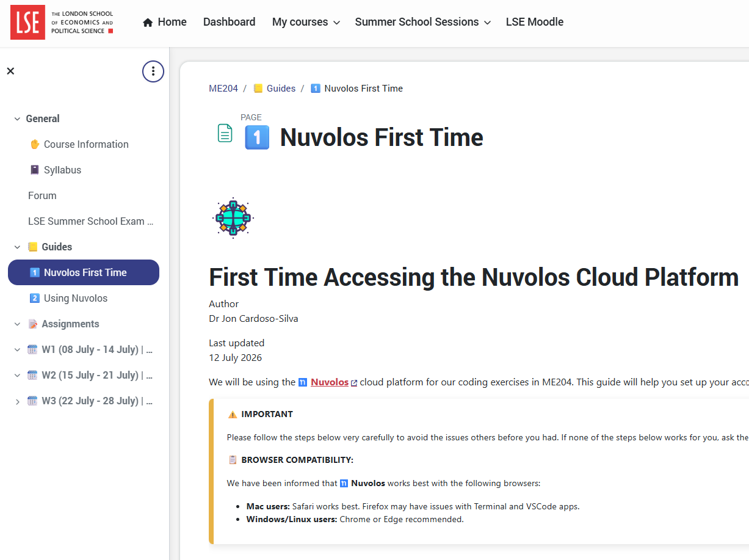The height and width of the screenshot is (560, 749).
Task: Click the Mac users bullet text
Action: coord(413,506)
